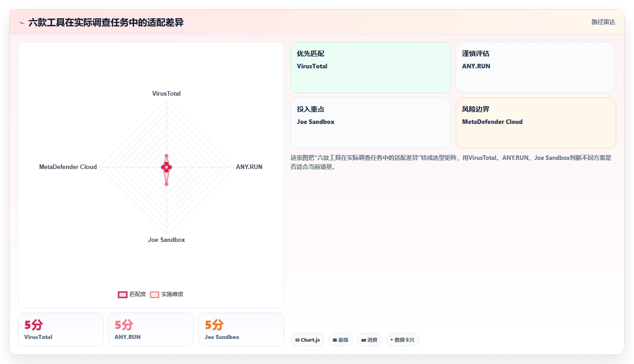
Task: Click the radar data point toward Joe Sandbox
Action: tap(166, 184)
